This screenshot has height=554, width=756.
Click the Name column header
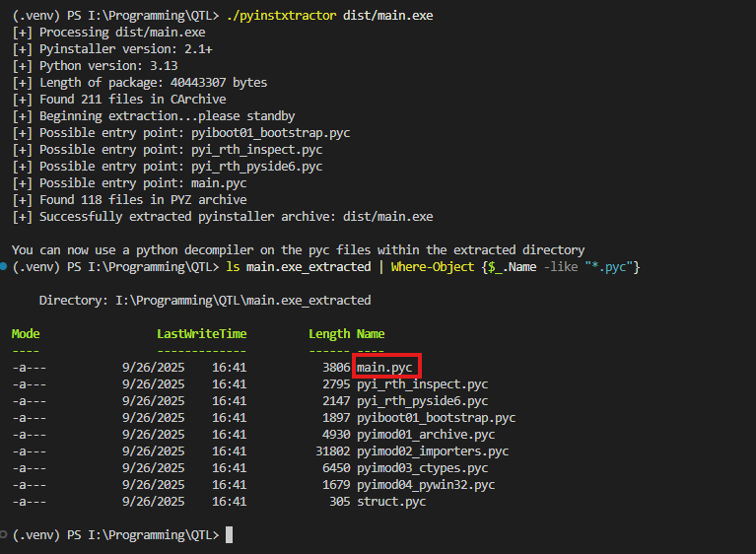pyautogui.click(x=371, y=334)
